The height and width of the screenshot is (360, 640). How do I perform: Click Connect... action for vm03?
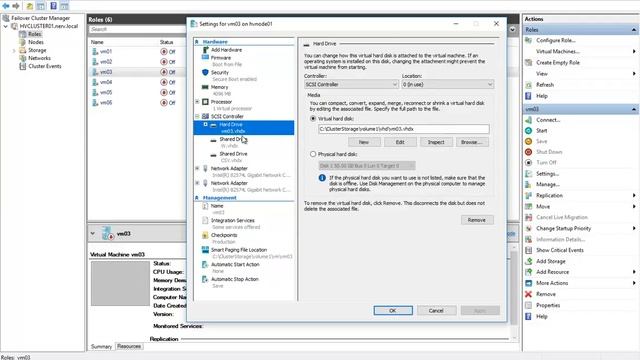pos(548,120)
